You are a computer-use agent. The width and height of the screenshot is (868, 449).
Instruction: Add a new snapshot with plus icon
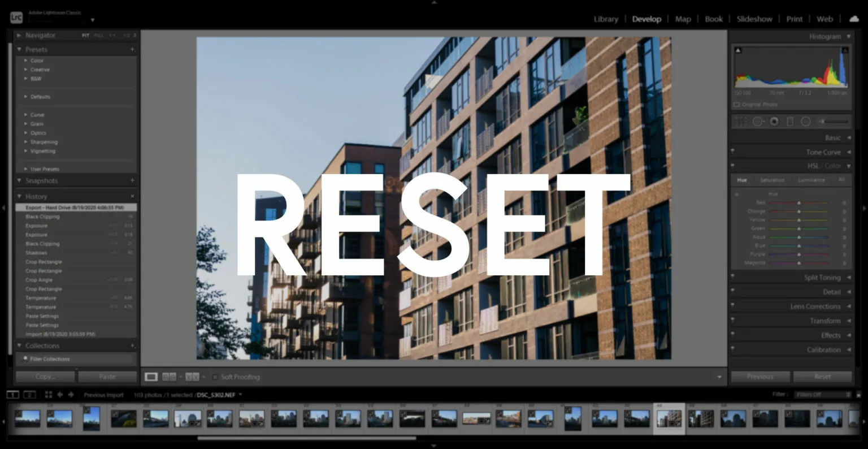(133, 181)
